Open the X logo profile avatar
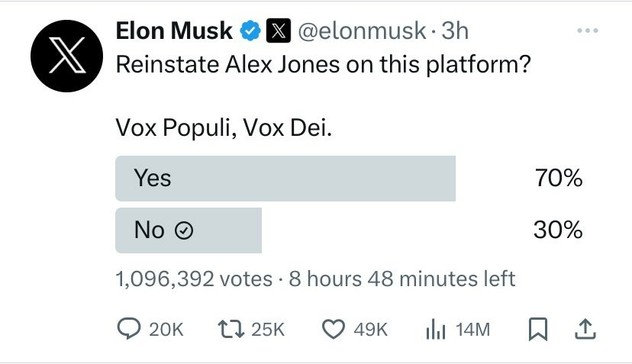This screenshot has width=632, height=364. [x=67, y=56]
